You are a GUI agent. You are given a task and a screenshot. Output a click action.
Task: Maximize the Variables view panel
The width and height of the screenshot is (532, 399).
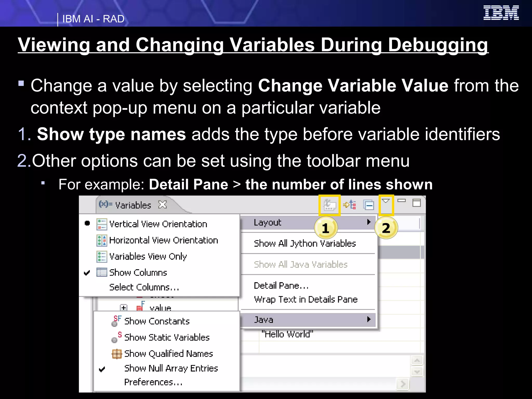point(416,203)
